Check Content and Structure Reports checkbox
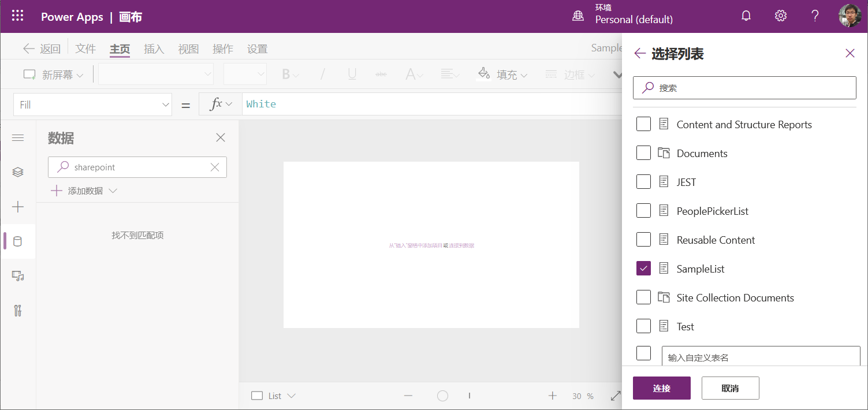 (x=643, y=124)
